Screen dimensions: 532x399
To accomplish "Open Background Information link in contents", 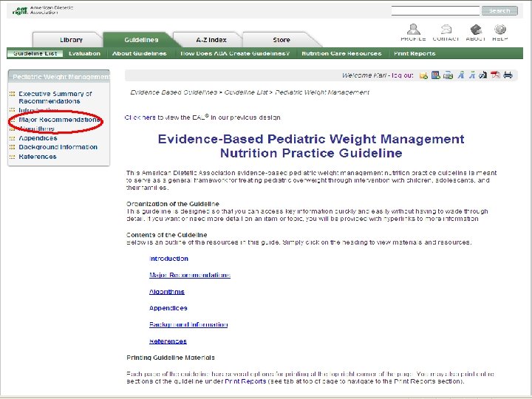I will [188, 324].
